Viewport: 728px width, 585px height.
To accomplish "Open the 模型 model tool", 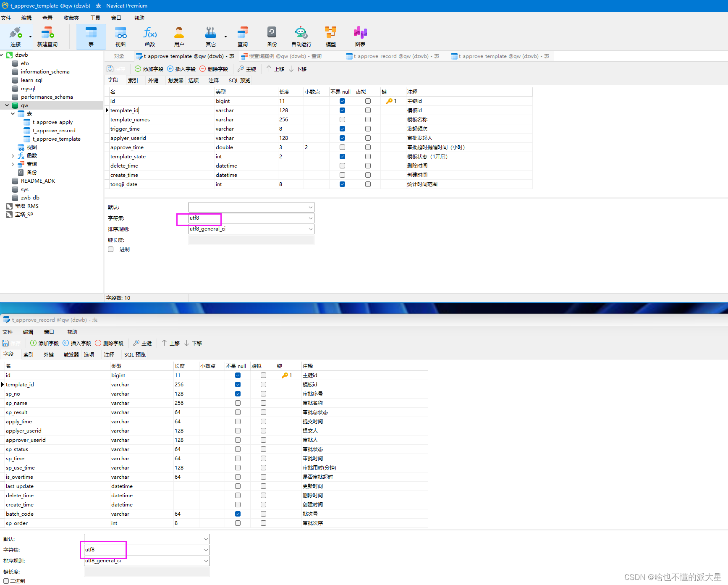I will (331, 37).
